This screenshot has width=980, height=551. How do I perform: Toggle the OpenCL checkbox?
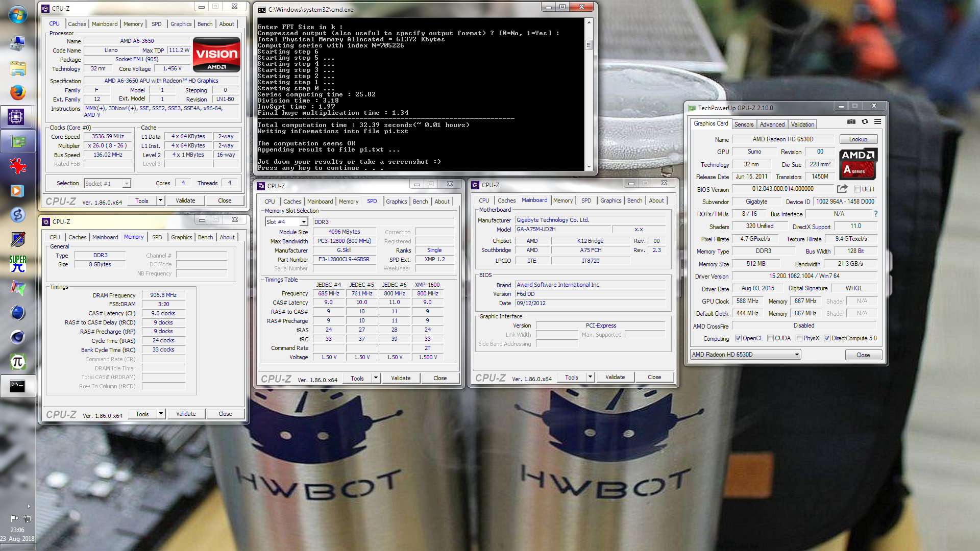click(738, 338)
